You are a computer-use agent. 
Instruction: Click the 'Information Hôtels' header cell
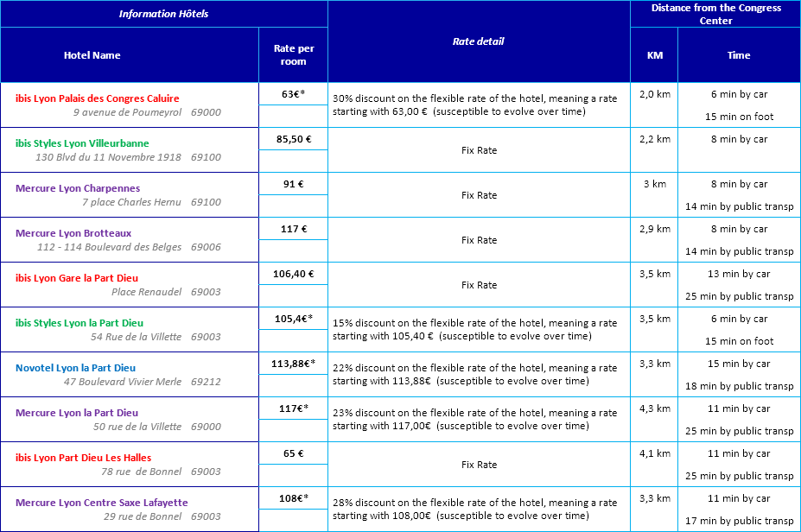tap(163, 14)
